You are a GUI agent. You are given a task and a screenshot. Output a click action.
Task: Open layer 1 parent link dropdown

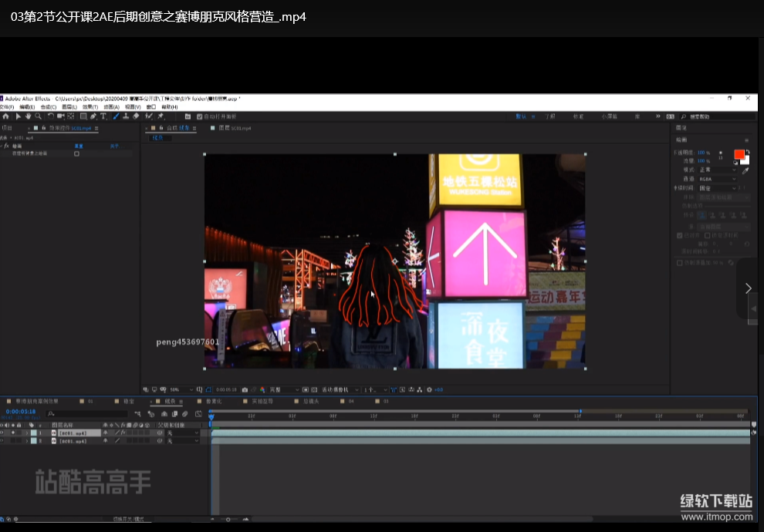[x=183, y=433]
